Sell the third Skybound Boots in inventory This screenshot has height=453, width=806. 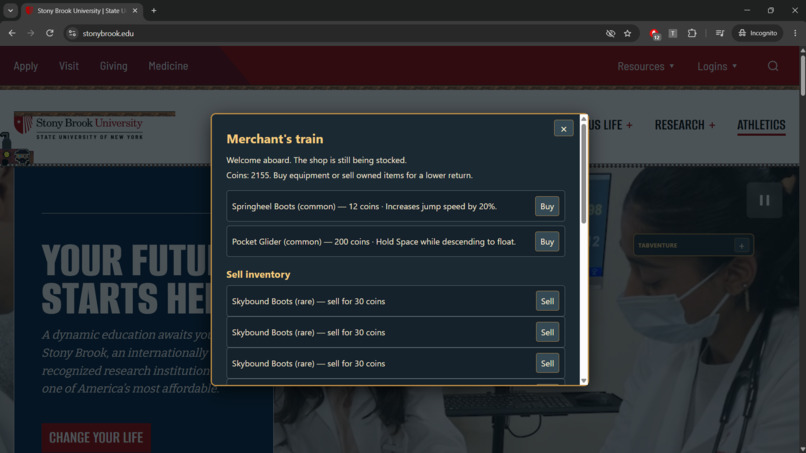[547, 364]
